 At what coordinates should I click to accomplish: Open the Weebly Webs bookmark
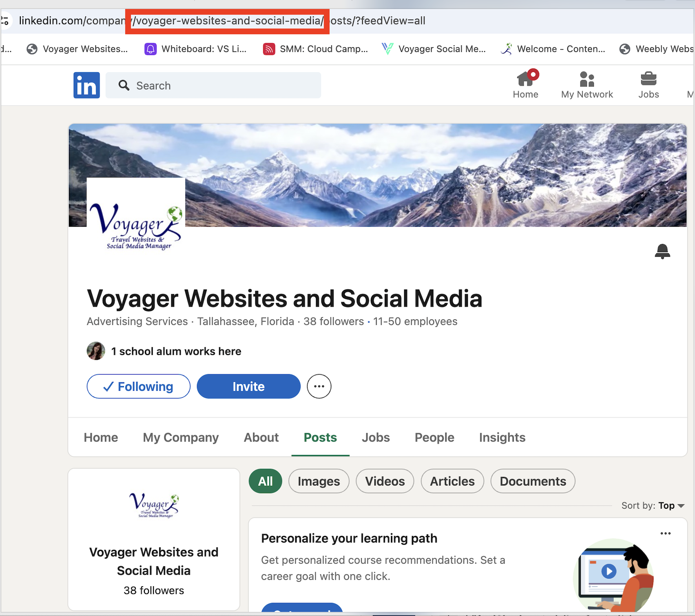(x=657, y=49)
